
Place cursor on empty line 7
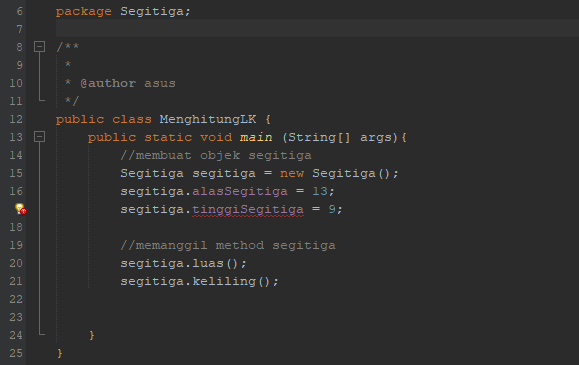click(x=317, y=28)
